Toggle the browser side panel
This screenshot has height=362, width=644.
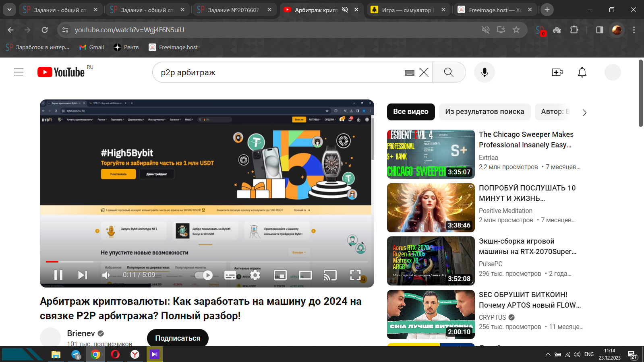[x=599, y=30]
